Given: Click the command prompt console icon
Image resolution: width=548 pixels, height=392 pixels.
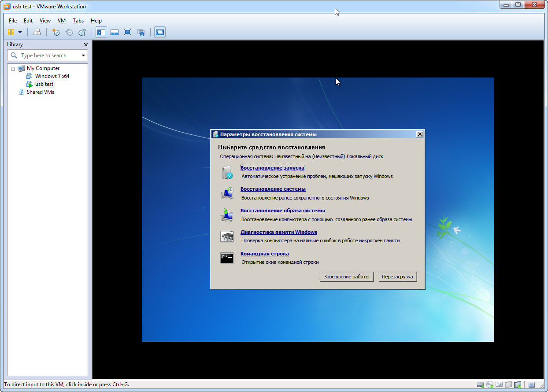Looking at the screenshot, I should pos(227,258).
